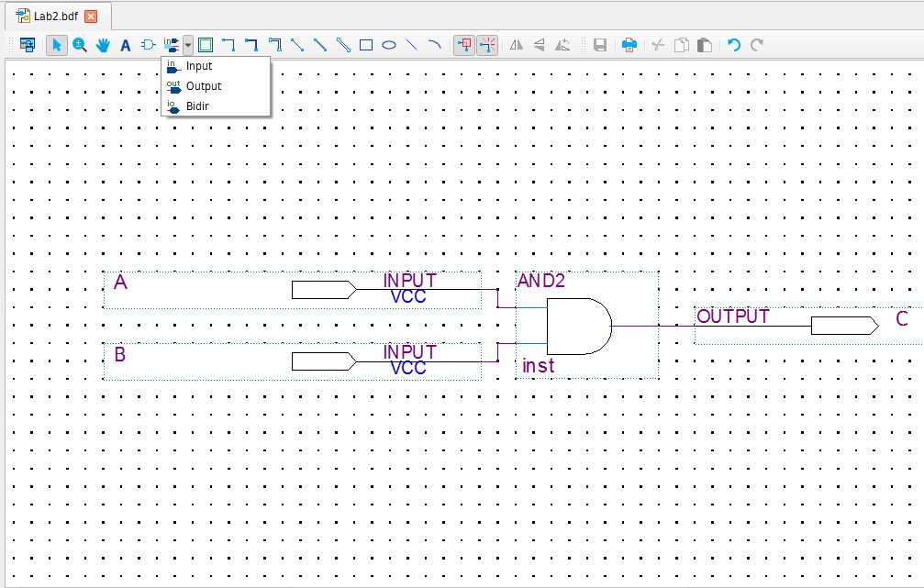
Task: Collapse the Pin tool dropdown arrow
Action: [x=187, y=45]
